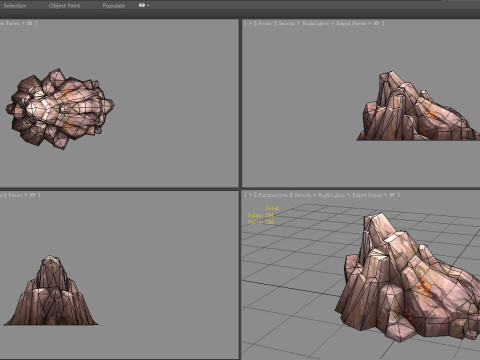Screen dimensions: 480x360
Task: Open the Perspective point-of-view label menu
Action: (x=273, y=195)
